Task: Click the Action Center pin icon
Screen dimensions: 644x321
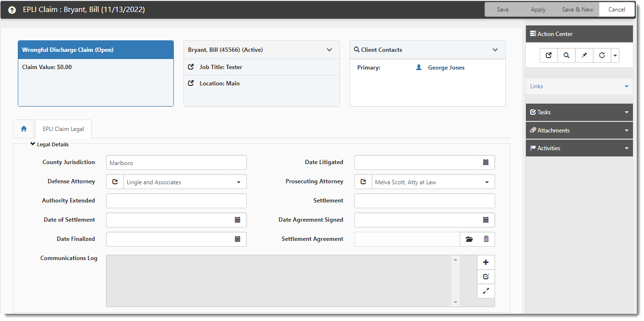Action: pos(584,56)
